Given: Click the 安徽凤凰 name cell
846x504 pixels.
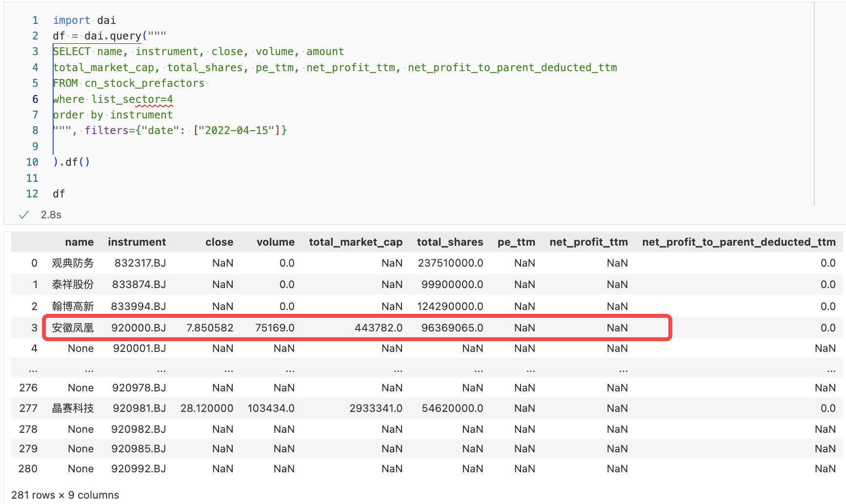Looking at the screenshot, I should [73, 328].
